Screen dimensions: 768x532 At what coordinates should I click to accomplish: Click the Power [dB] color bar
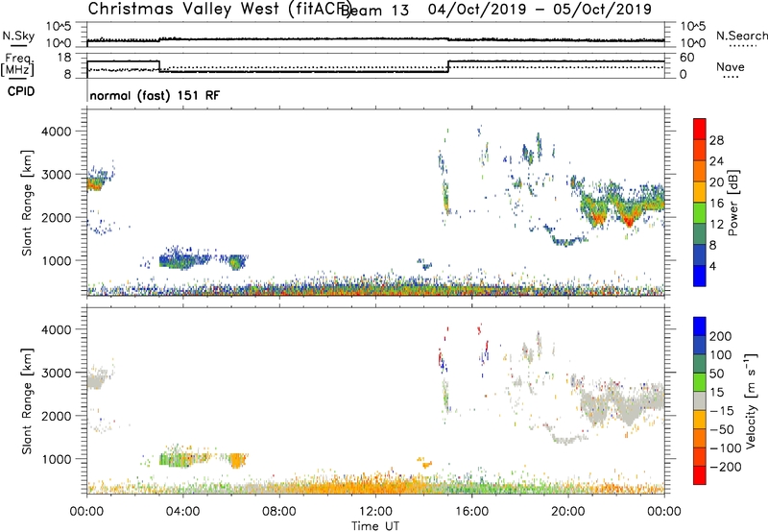pos(700,203)
